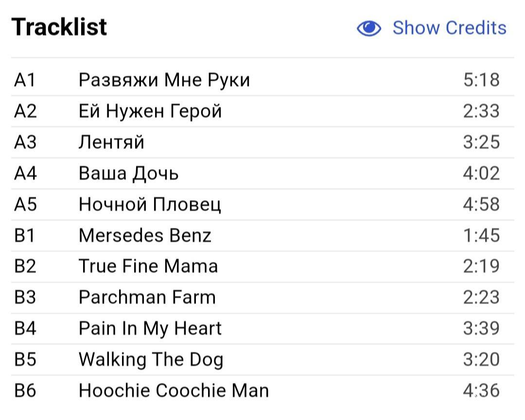Click the B6 position label
This screenshot has width=525, height=420.
25,391
